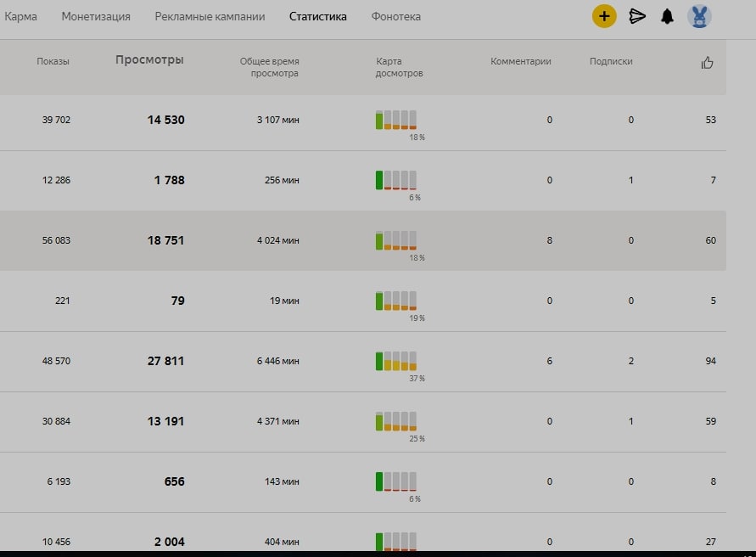Click the 18% retention chart in 18 751 row
Screen dimensions: 756x557
click(396, 240)
